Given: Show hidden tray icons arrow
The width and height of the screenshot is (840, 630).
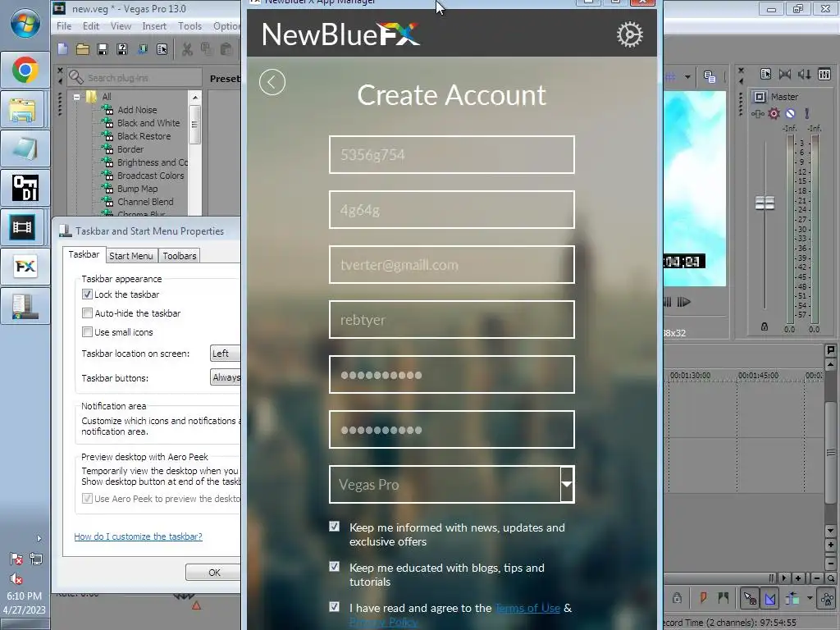Looking at the screenshot, I should (39, 538).
